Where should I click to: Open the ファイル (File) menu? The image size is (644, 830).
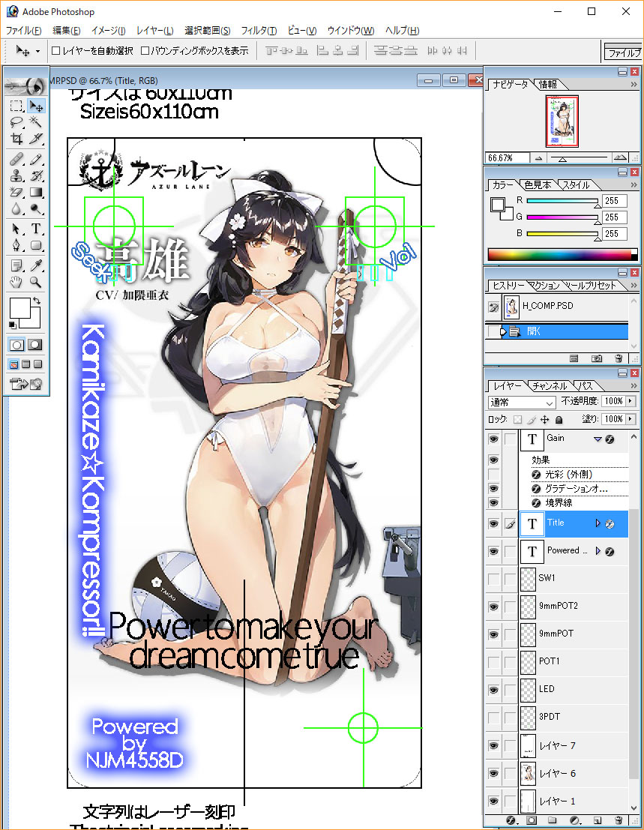click(x=23, y=31)
